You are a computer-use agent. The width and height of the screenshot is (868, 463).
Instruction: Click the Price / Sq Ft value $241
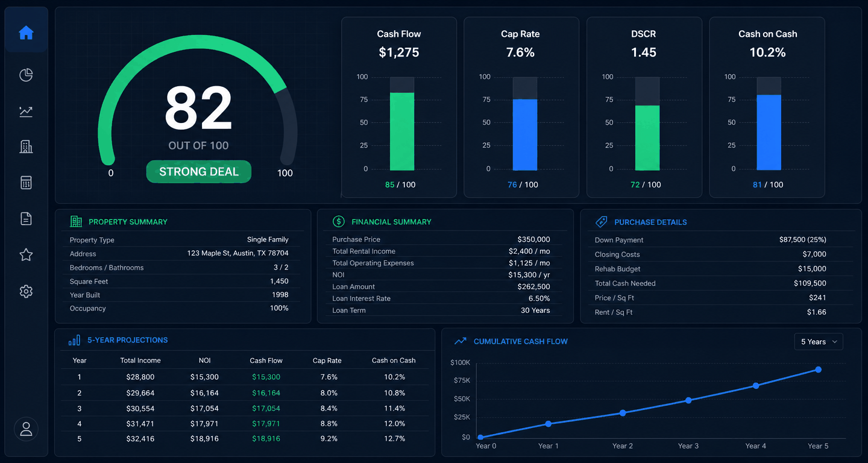[x=817, y=298]
